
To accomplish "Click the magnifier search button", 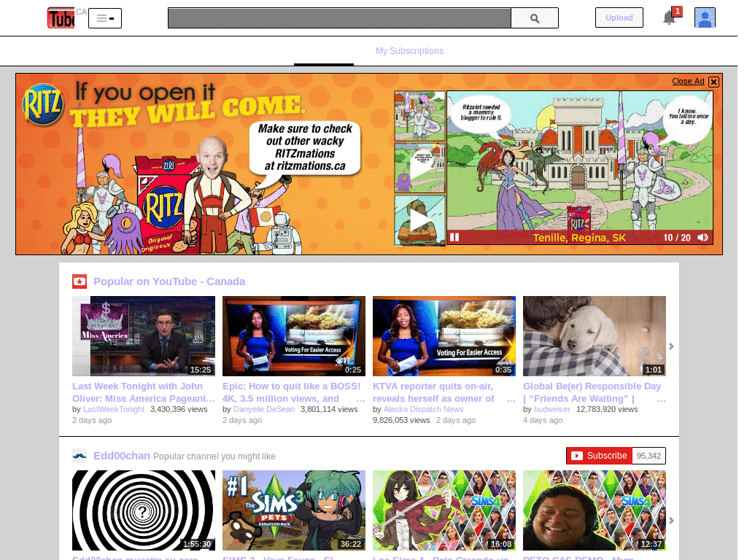I will tap(535, 18).
